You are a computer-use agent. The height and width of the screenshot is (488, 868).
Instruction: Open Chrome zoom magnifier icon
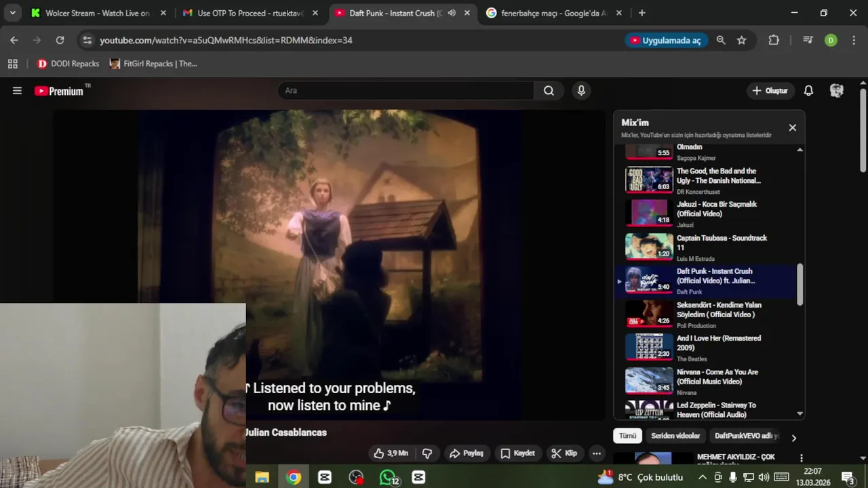pyautogui.click(x=721, y=40)
